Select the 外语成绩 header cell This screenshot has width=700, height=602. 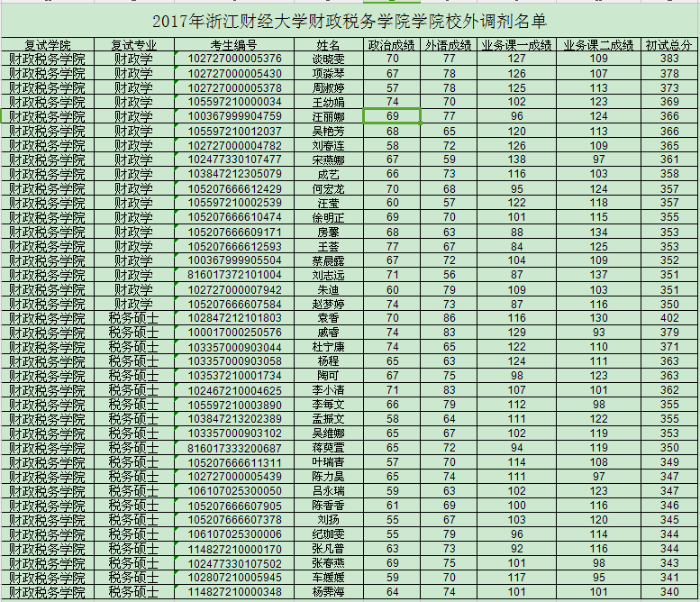coord(449,45)
